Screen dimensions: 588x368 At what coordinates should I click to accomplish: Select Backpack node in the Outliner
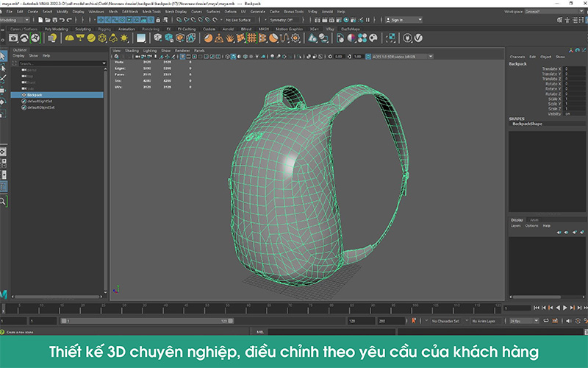pyautogui.click(x=35, y=95)
